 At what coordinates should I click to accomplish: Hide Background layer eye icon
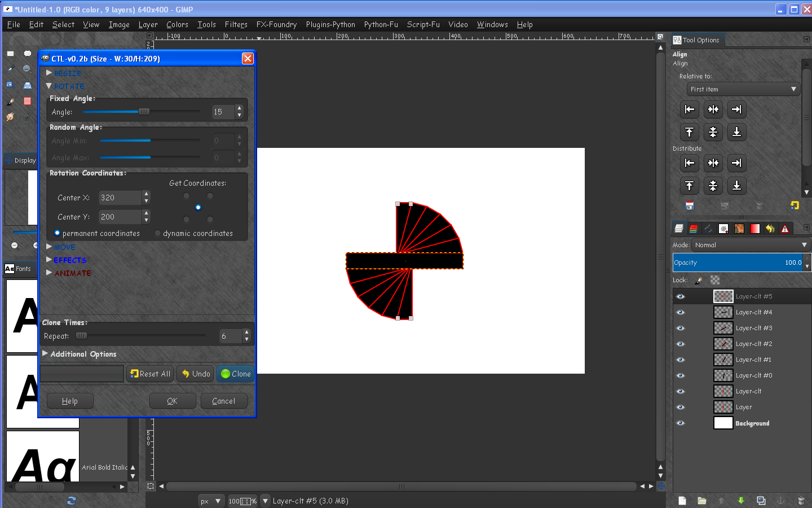[681, 423]
